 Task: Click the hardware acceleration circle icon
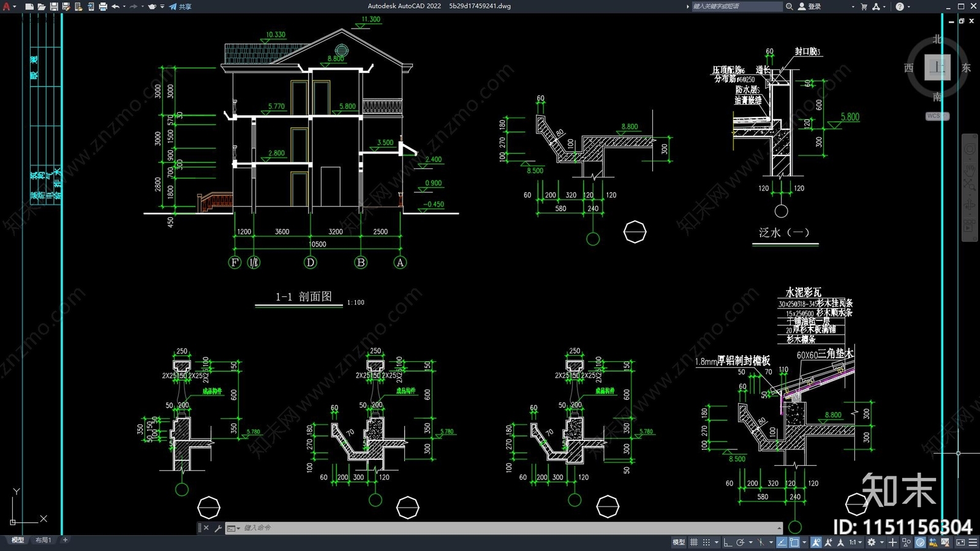[920, 542]
